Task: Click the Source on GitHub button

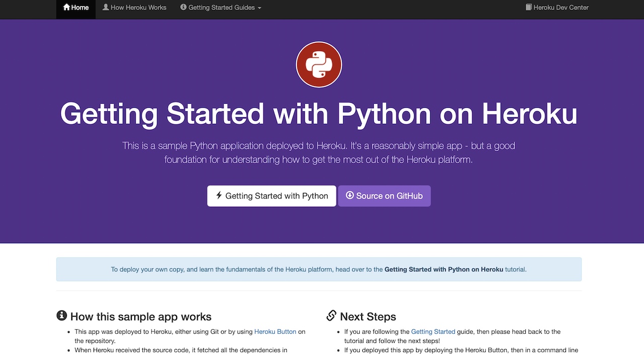Action: (x=384, y=195)
